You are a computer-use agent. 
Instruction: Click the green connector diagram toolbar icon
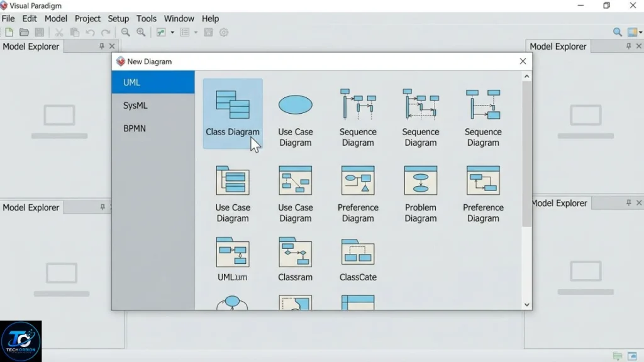coord(161,33)
